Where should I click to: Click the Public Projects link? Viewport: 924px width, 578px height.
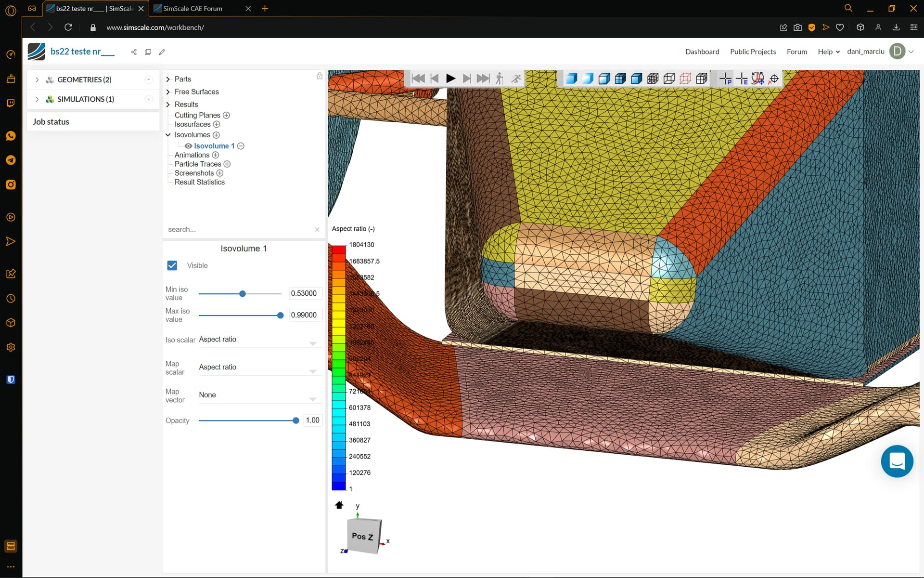click(x=753, y=52)
